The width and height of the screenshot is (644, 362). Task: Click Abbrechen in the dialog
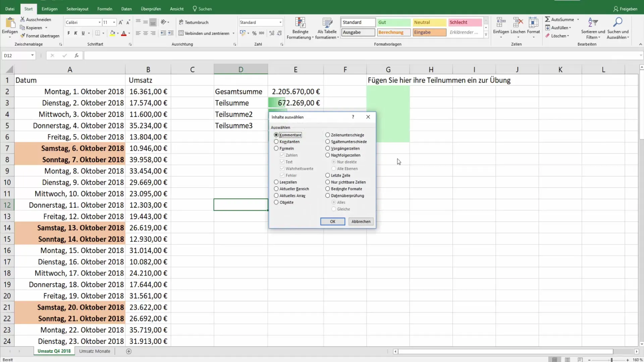(361, 222)
